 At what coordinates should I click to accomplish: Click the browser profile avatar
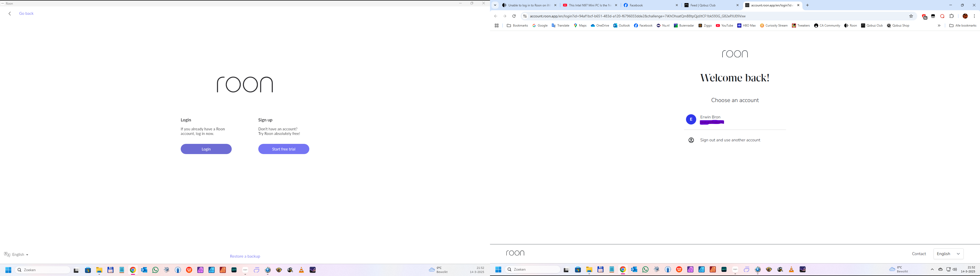click(x=965, y=16)
